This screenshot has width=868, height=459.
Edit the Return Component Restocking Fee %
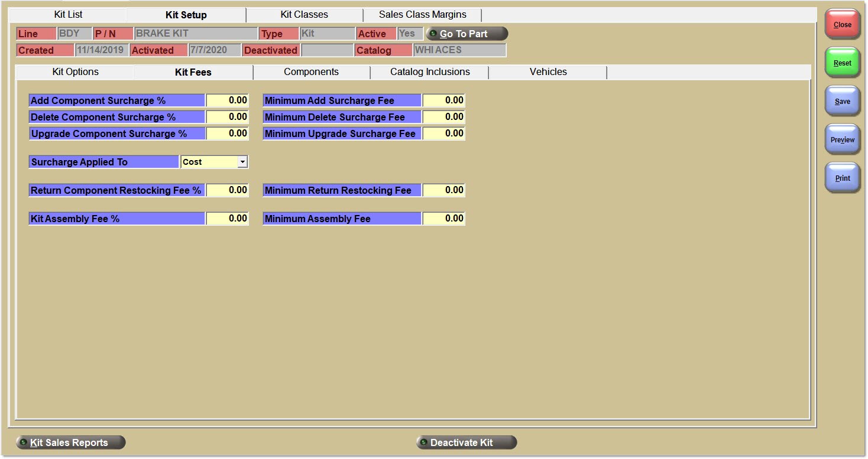(x=228, y=190)
